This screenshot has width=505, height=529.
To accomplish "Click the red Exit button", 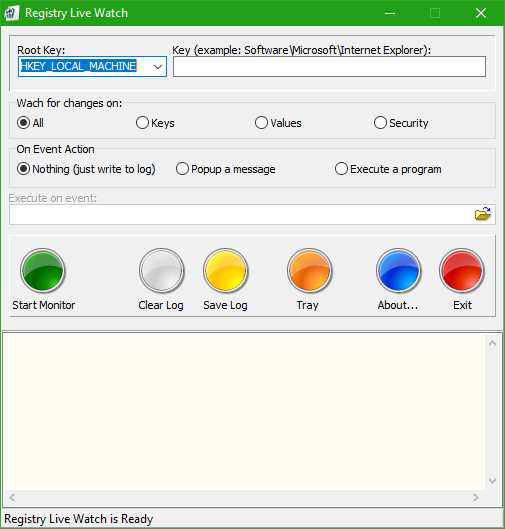I will coord(462,271).
